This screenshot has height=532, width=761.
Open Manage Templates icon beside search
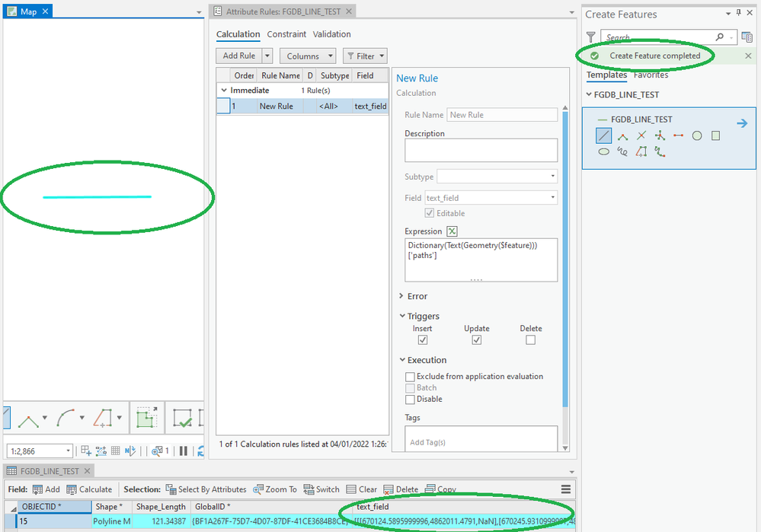point(747,37)
